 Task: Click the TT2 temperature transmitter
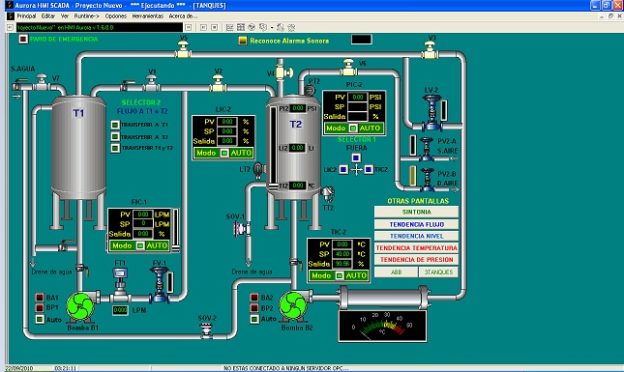(x=328, y=194)
